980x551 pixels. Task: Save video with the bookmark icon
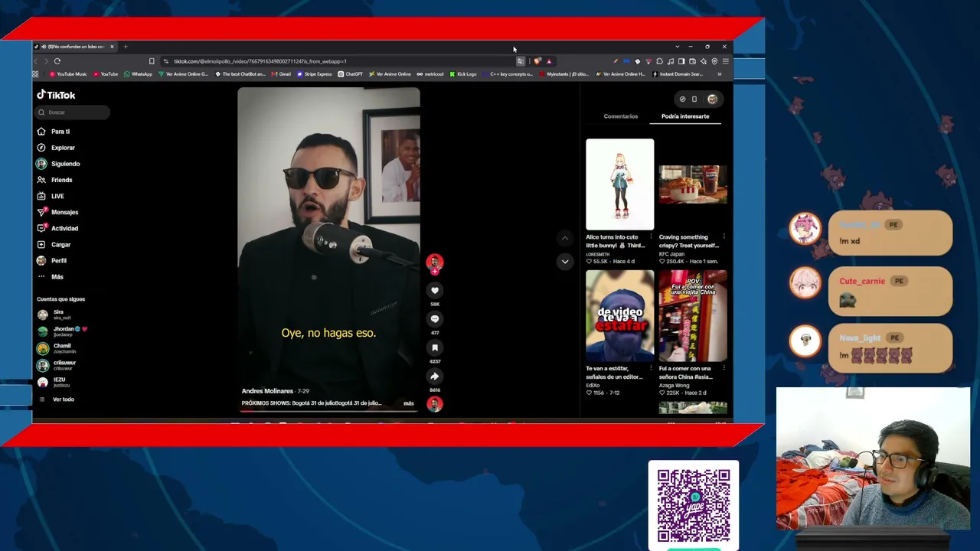pos(435,347)
